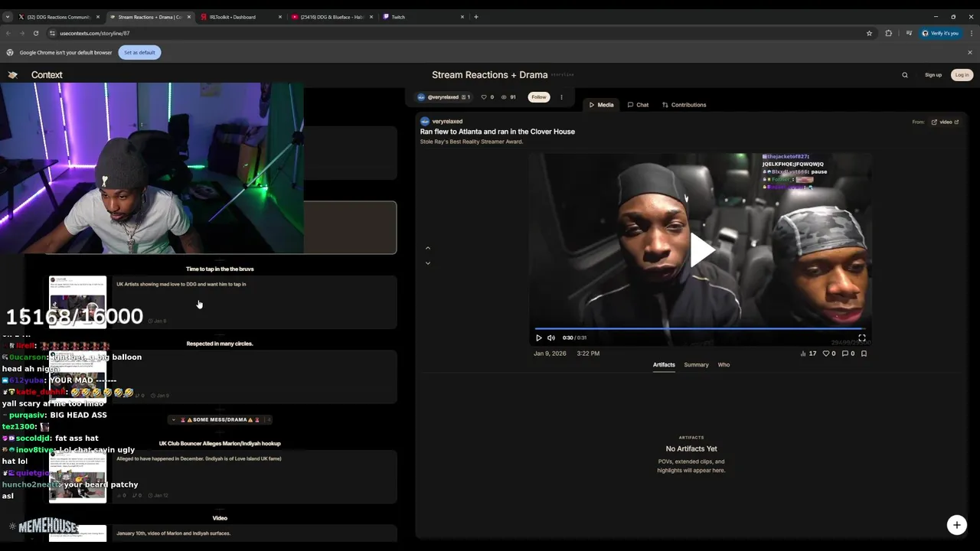980x551 pixels.
Task: Click the Verify it's you profile button
Action: pos(940,34)
